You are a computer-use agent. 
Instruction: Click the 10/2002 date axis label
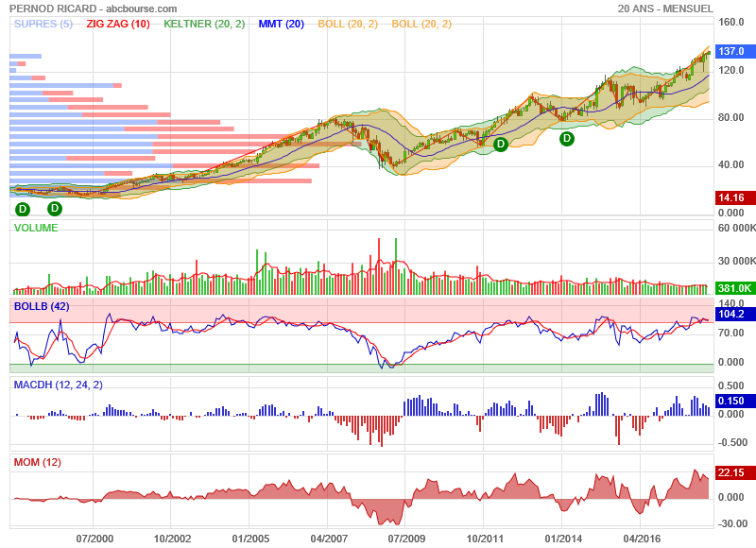pyautogui.click(x=172, y=539)
